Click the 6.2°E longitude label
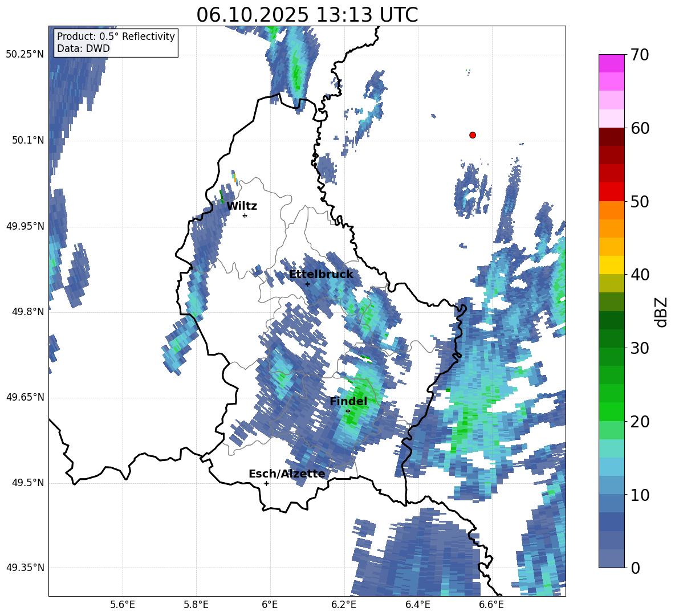Screen dimensions: 675x616 (344, 605)
